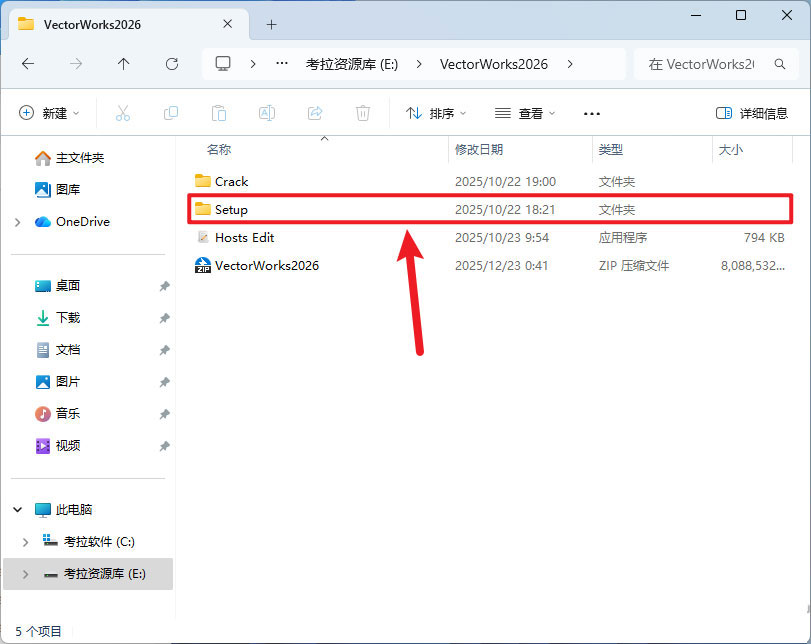Viewport: 811px width, 644px height.
Task: Expand the 考拉软件 (C:) drive node
Action: tap(25, 542)
